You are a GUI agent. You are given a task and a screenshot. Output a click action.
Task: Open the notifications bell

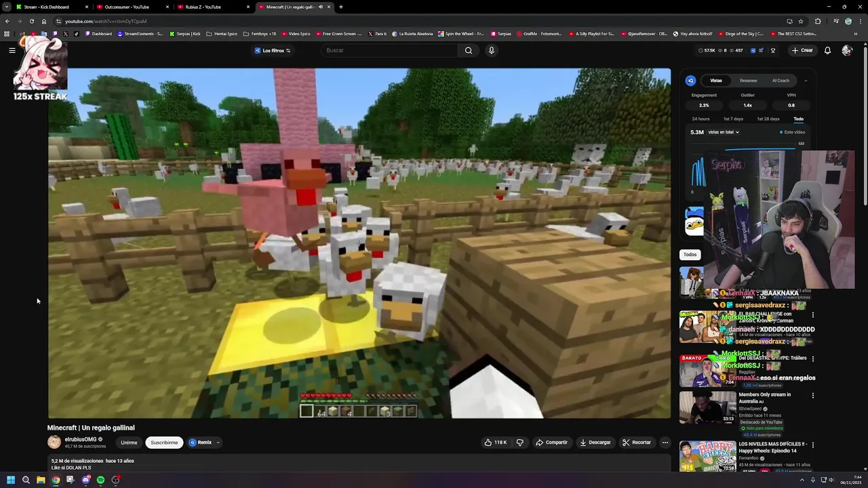(x=827, y=50)
